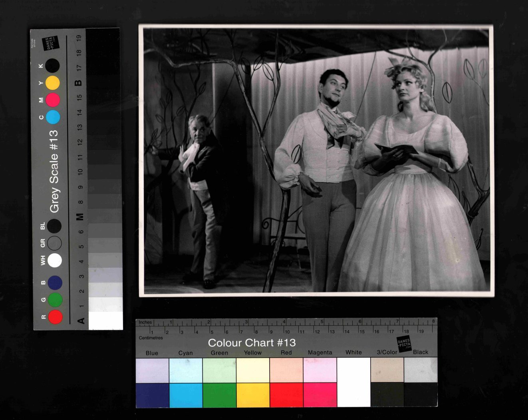Click the dark navy swatch under Blue
528x420 pixels.
(x=152, y=395)
